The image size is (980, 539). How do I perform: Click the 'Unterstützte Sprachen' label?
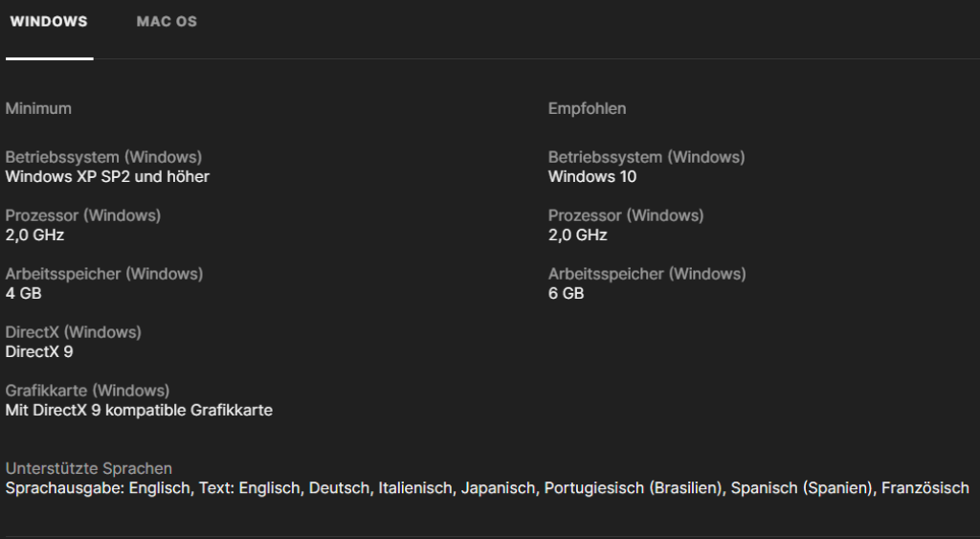(x=89, y=468)
